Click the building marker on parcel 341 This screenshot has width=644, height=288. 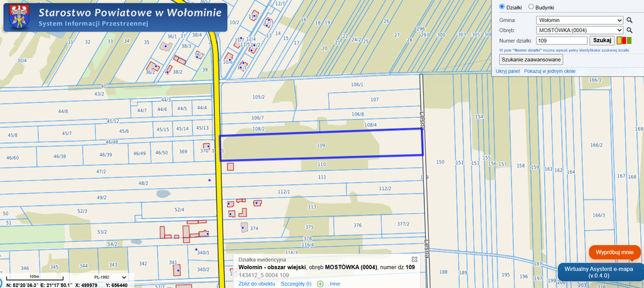tap(177, 270)
